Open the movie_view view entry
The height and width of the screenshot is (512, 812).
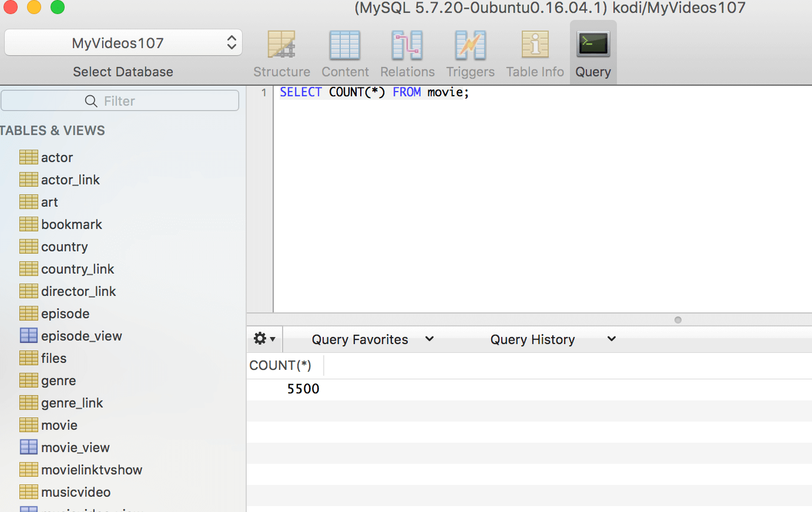pyautogui.click(x=75, y=447)
